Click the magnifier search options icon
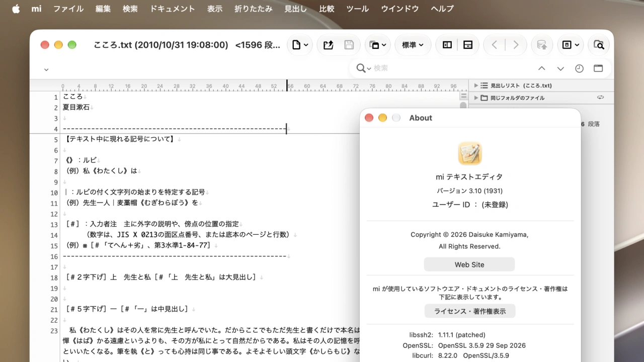 (x=363, y=68)
